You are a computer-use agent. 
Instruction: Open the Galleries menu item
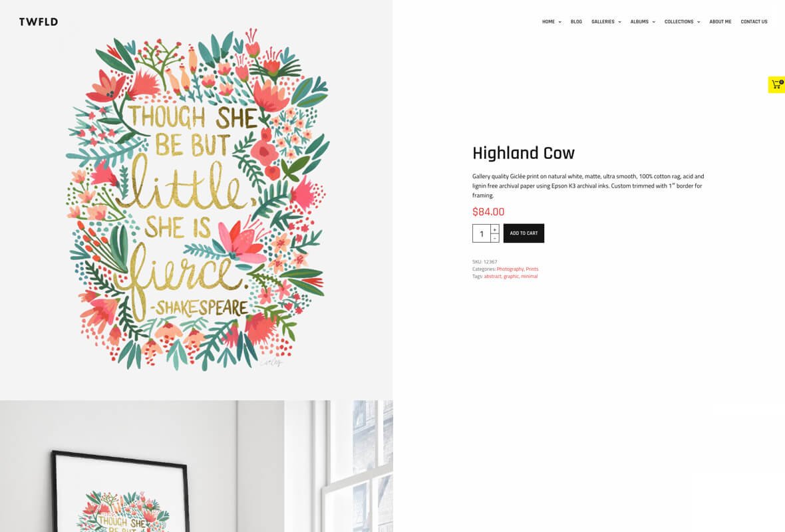pos(603,21)
